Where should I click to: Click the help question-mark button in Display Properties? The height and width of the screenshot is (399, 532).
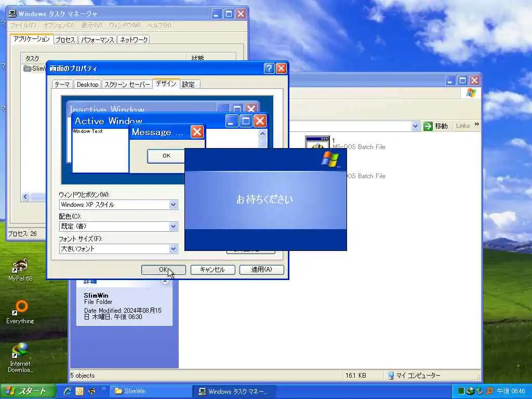pos(269,69)
